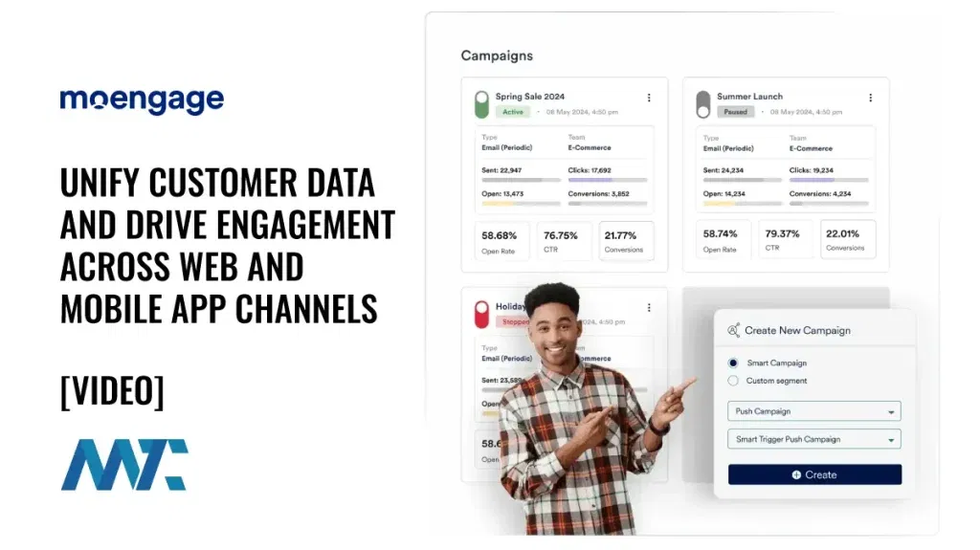
Task: Click the Clicks: 17,692 progress bar
Action: 608,180
